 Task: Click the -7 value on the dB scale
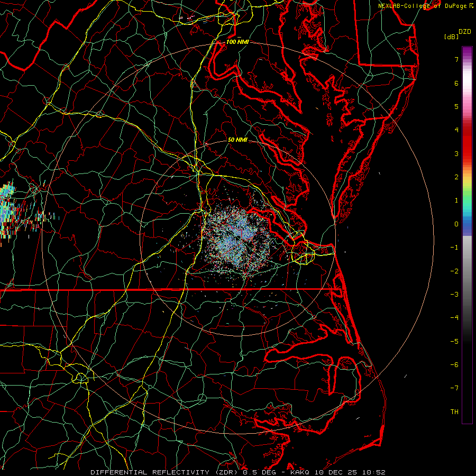454,388
